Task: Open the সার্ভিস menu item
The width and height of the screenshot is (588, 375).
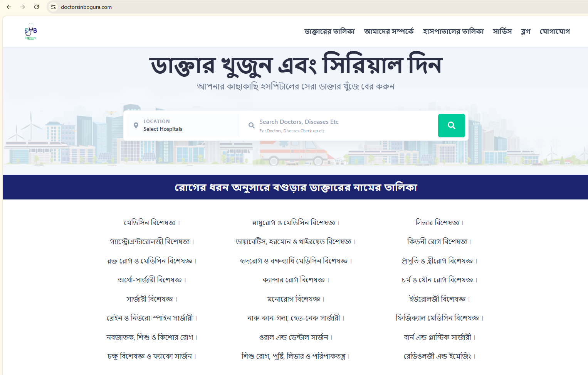Action: (x=502, y=32)
